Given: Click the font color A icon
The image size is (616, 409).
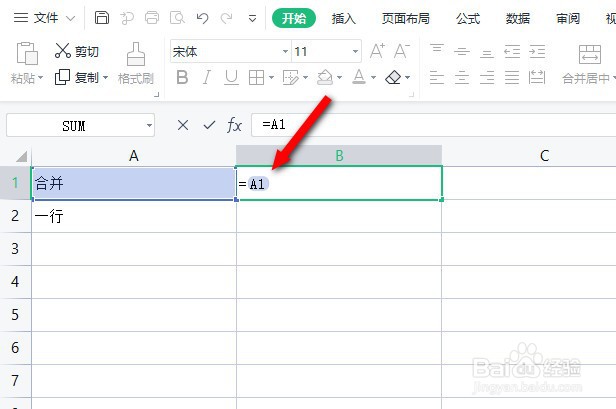Looking at the screenshot, I should tap(359, 77).
